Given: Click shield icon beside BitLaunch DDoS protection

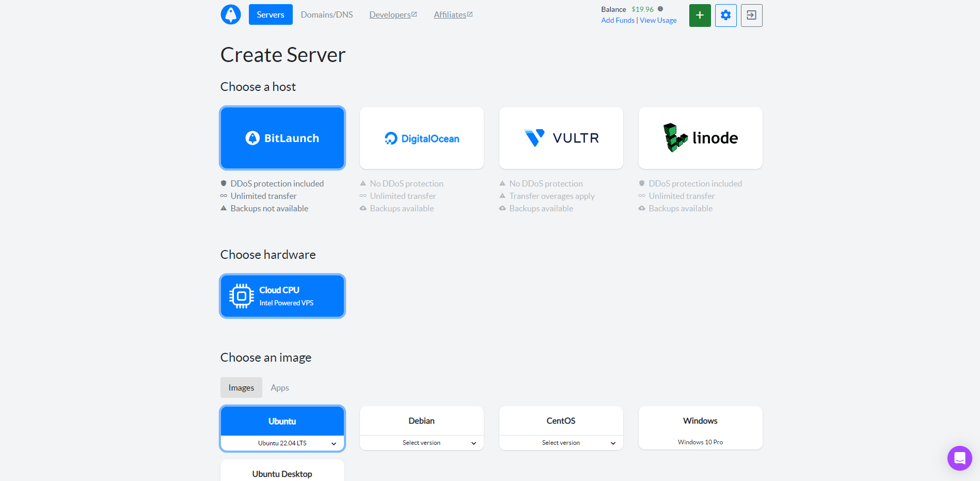Looking at the screenshot, I should [x=224, y=183].
